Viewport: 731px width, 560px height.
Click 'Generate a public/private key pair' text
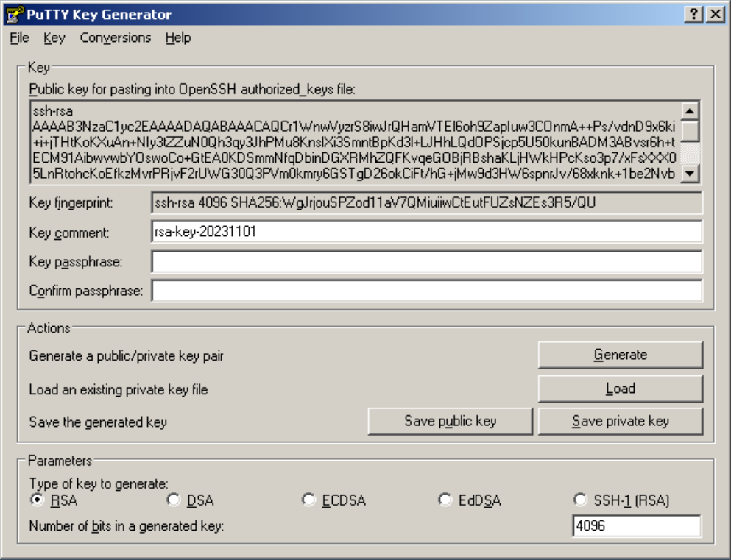click(127, 356)
